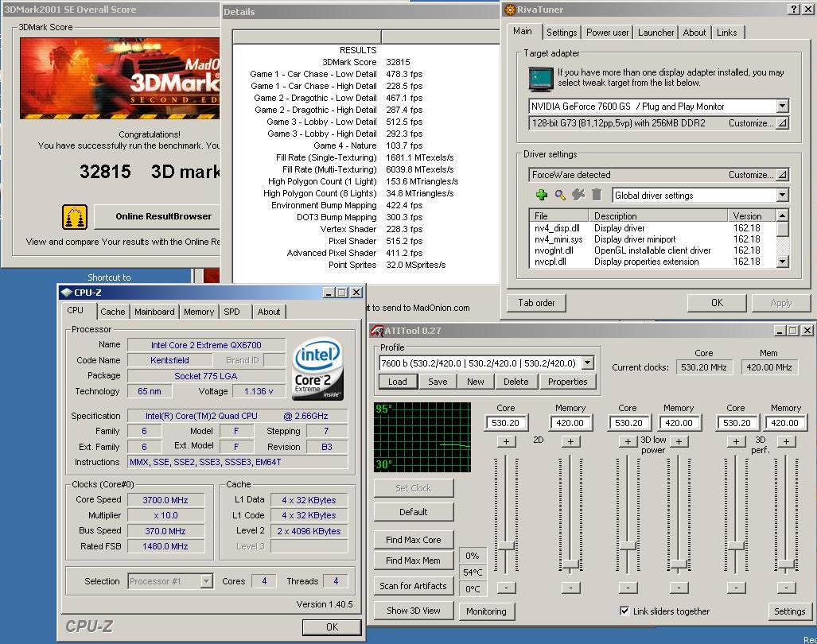Click Find Max Core button

pos(414,540)
